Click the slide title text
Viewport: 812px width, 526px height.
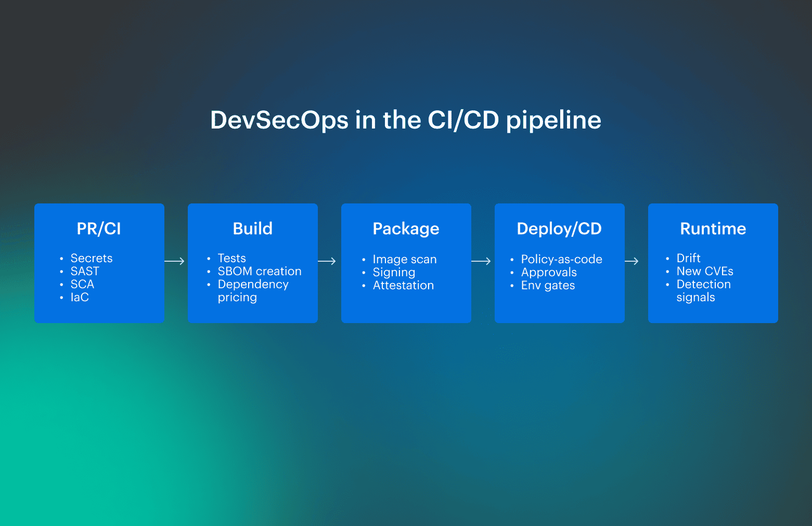point(406,120)
